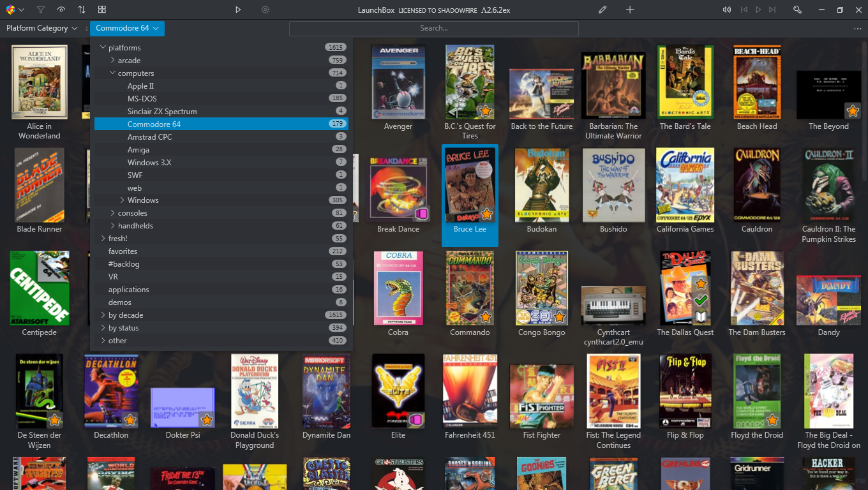Click the green checkmark on The Dallas Quest
The image size is (868, 490).
701,300
